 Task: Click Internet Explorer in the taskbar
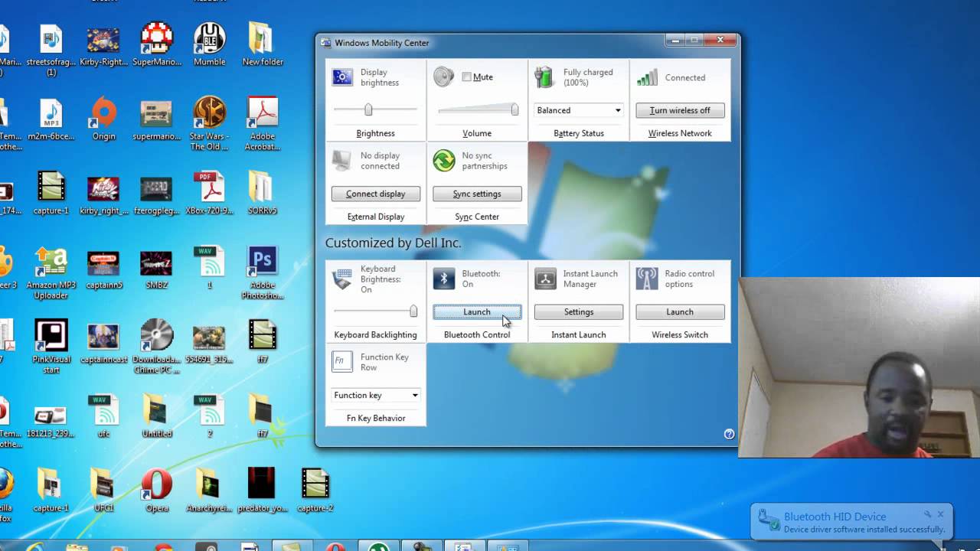34,547
